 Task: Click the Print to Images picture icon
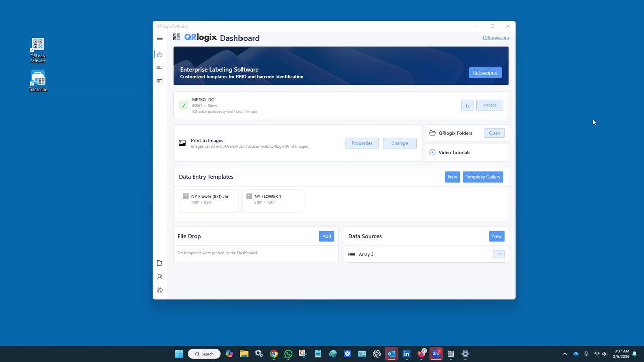click(x=182, y=143)
